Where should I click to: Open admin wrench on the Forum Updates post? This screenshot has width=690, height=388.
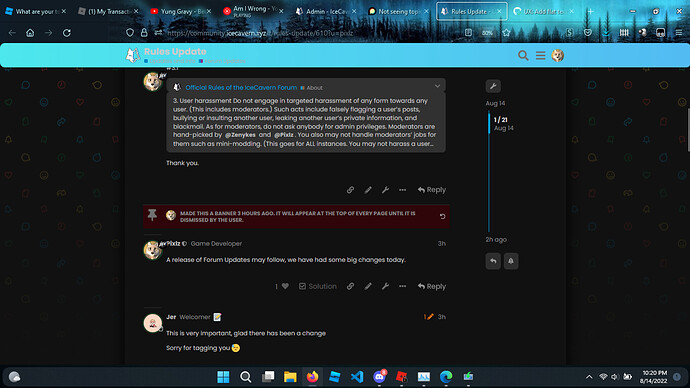385,286
